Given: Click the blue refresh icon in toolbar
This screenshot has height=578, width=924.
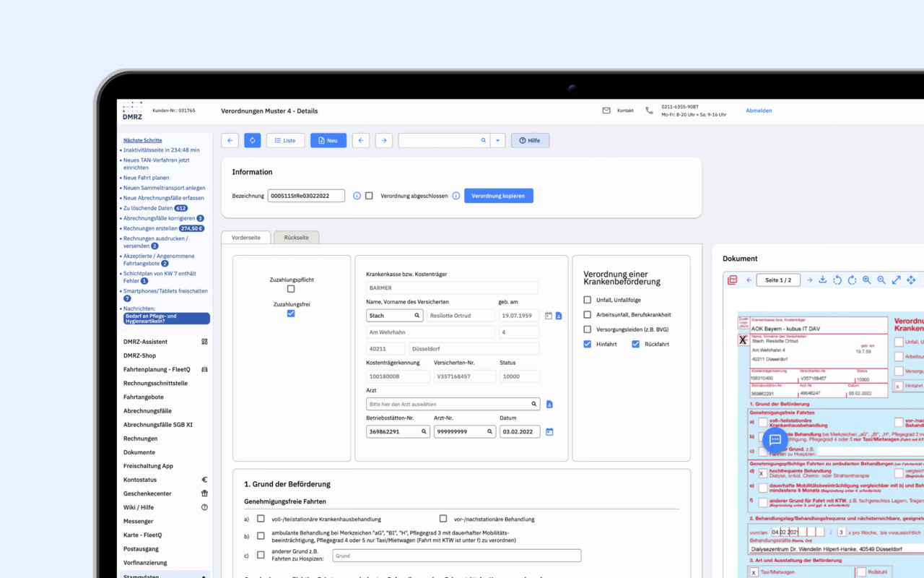Looking at the screenshot, I should 252,140.
